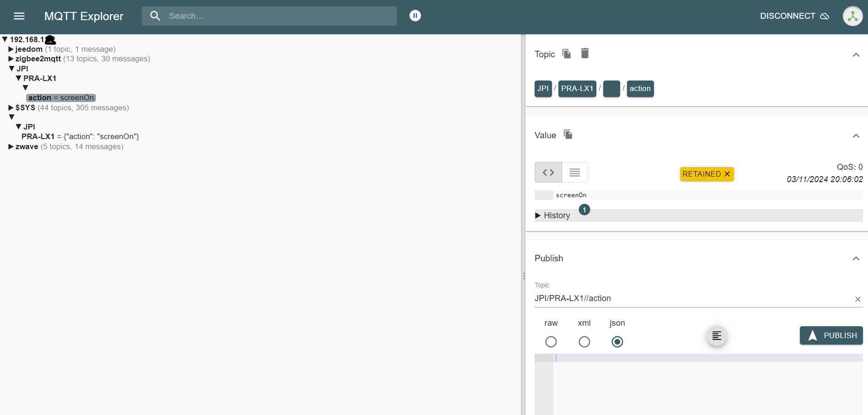
Task: Click the sidebar resize handle
Action: pyautogui.click(x=524, y=276)
